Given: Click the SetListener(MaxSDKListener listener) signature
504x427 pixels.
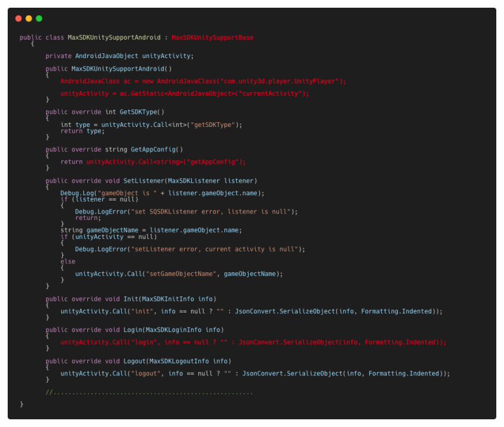Looking at the screenshot, I should pos(151,181).
